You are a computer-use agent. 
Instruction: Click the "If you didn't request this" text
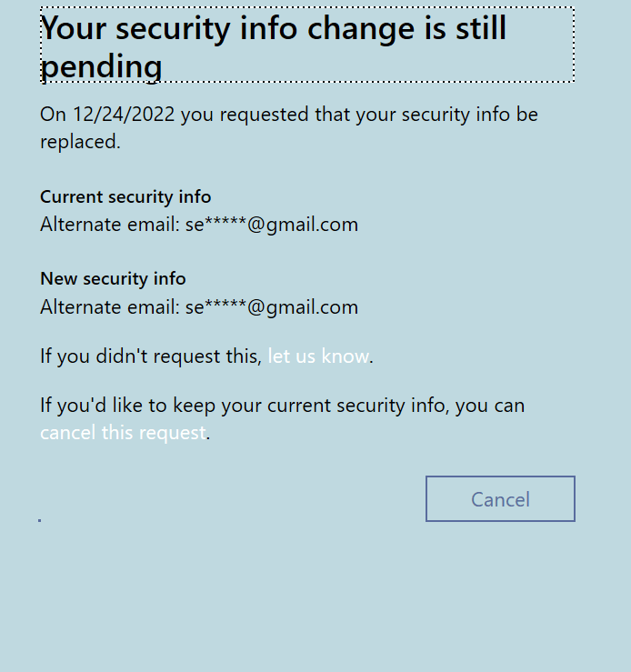click(150, 356)
